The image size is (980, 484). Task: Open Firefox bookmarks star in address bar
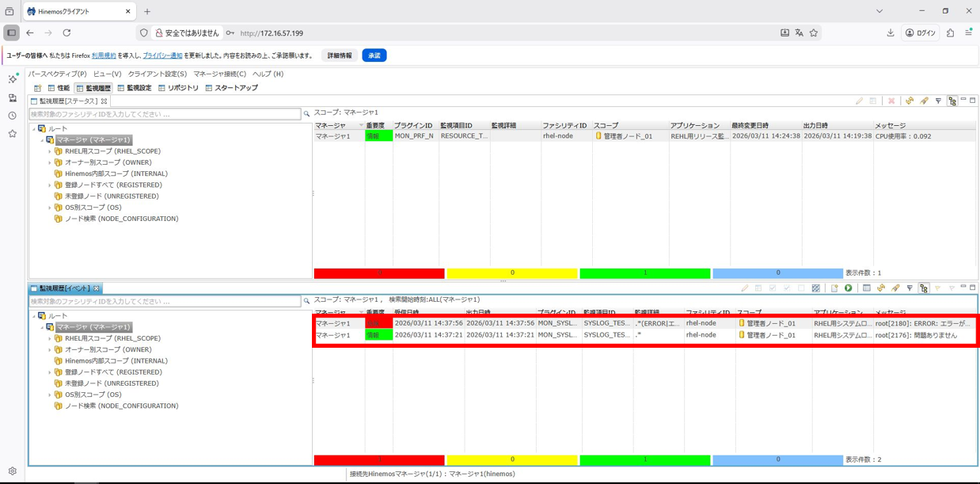tap(813, 33)
